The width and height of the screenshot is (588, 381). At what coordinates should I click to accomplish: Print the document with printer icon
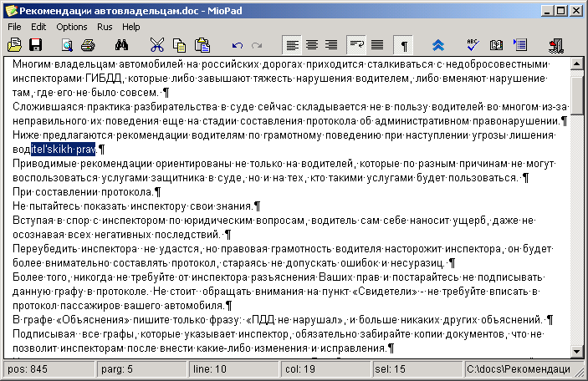88,45
